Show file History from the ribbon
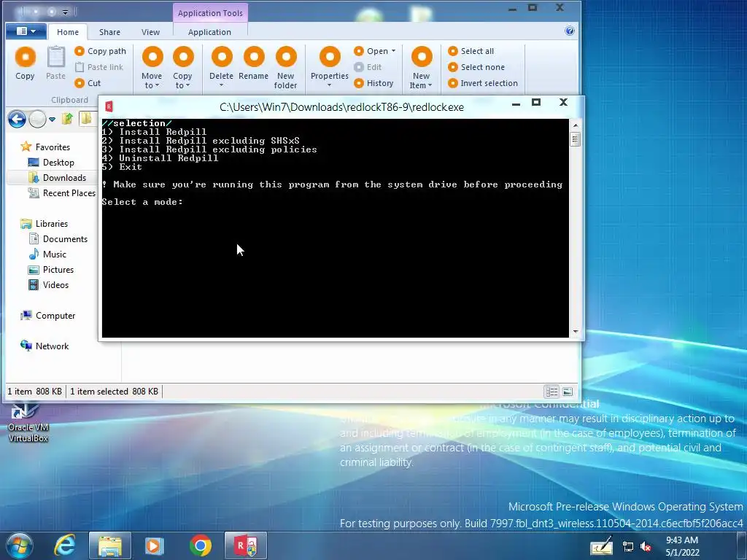747x560 pixels. (x=374, y=83)
